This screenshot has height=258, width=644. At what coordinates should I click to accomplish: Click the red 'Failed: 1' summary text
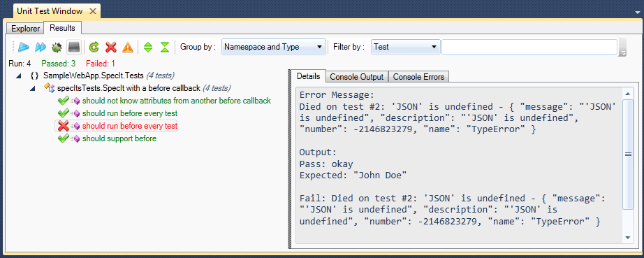point(101,64)
